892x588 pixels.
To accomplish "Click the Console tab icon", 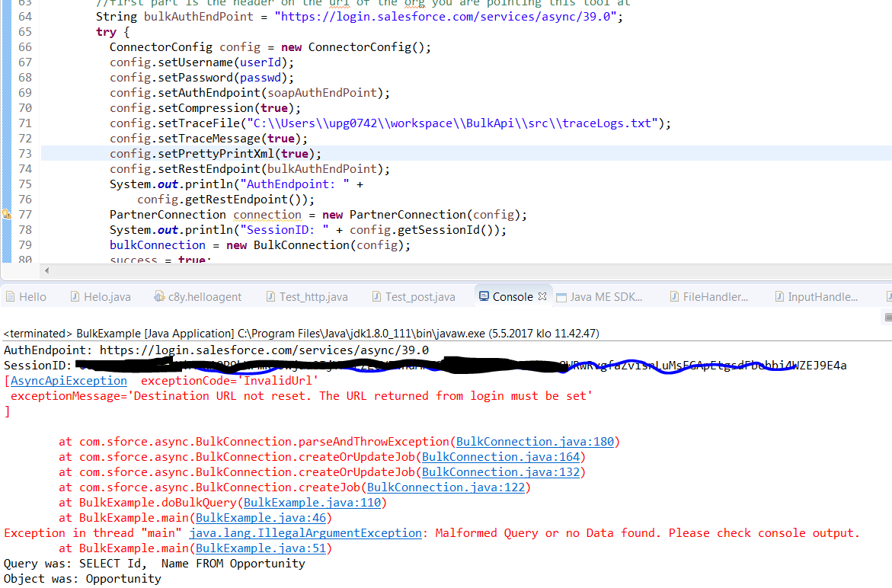I will (x=484, y=296).
